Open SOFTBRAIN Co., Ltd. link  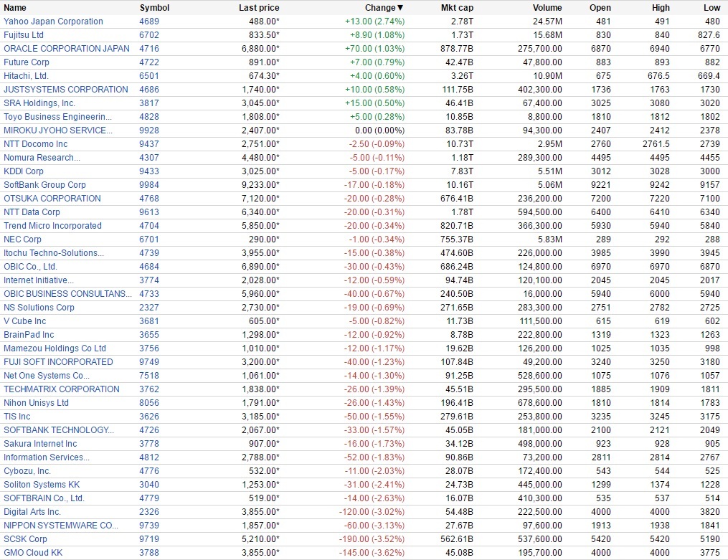(x=44, y=498)
